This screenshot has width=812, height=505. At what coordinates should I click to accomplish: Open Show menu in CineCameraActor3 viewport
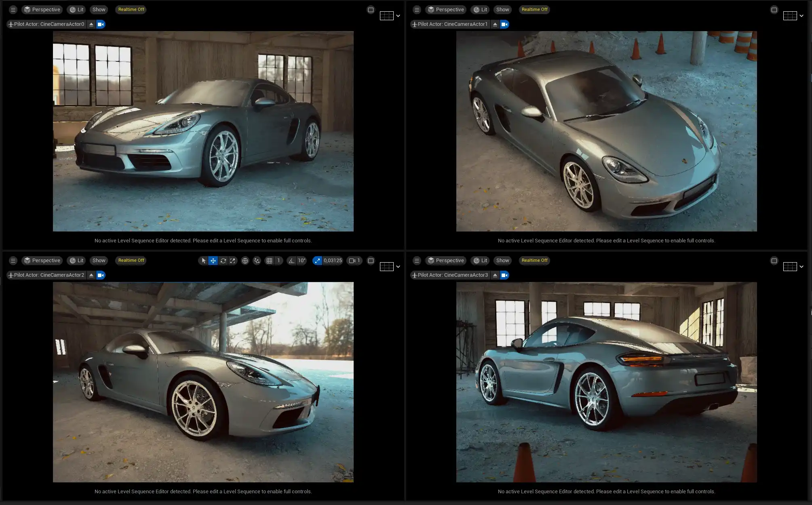(x=503, y=261)
